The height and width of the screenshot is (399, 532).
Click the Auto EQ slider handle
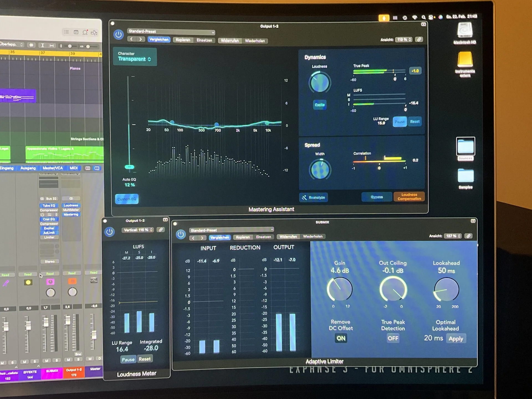coord(129,167)
